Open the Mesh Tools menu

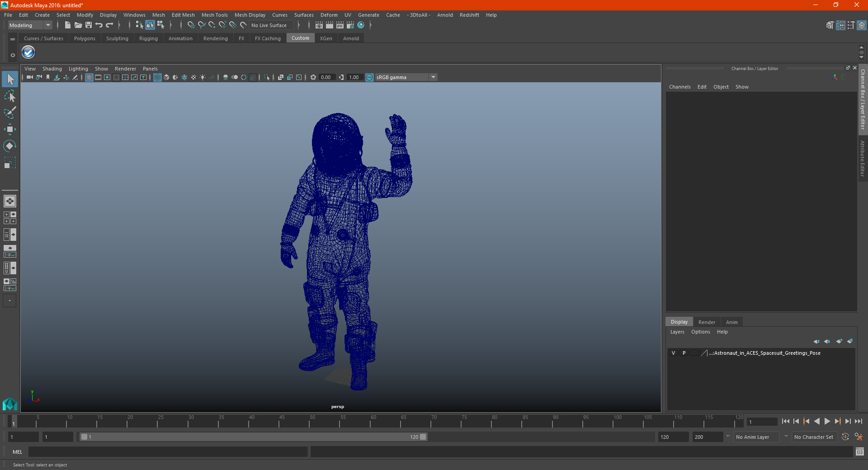[x=214, y=15]
